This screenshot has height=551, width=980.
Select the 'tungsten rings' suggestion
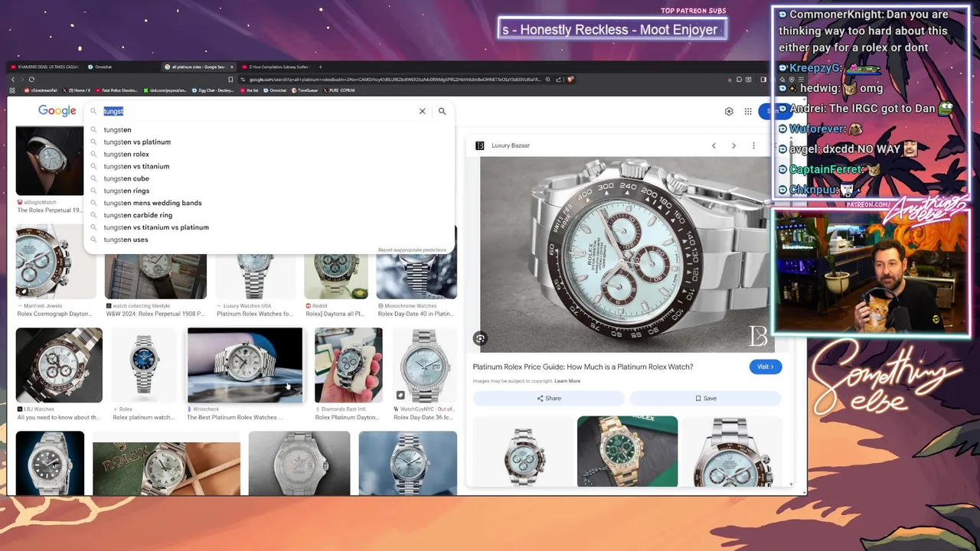(x=269, y=191)
